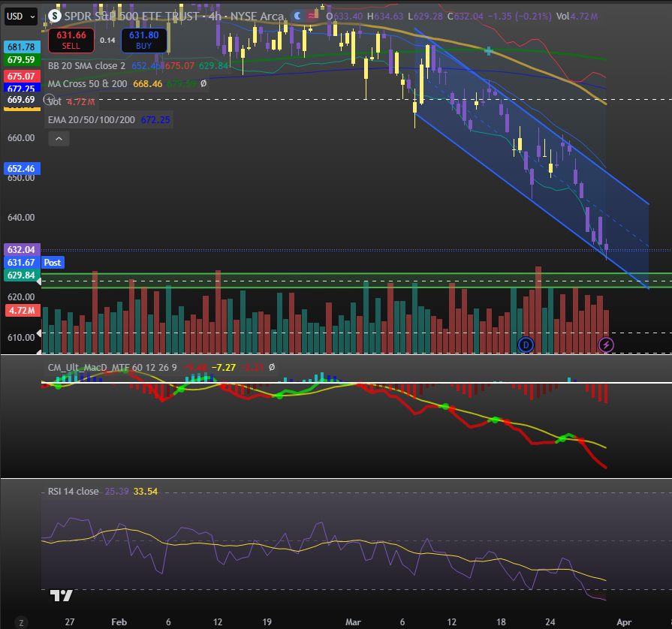Image resolution: width=672 pixels, height=629 pixels.
Task: Click the blue 672.25 price scale label
Action: (22, 88)
